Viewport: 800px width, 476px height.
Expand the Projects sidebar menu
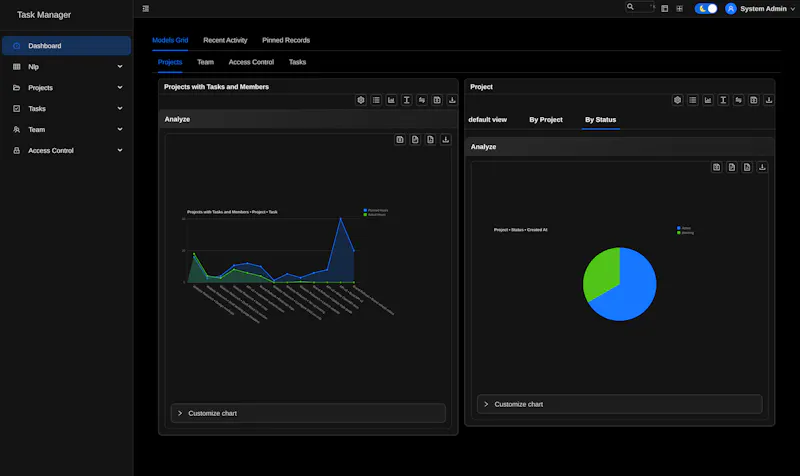[66, 87]
